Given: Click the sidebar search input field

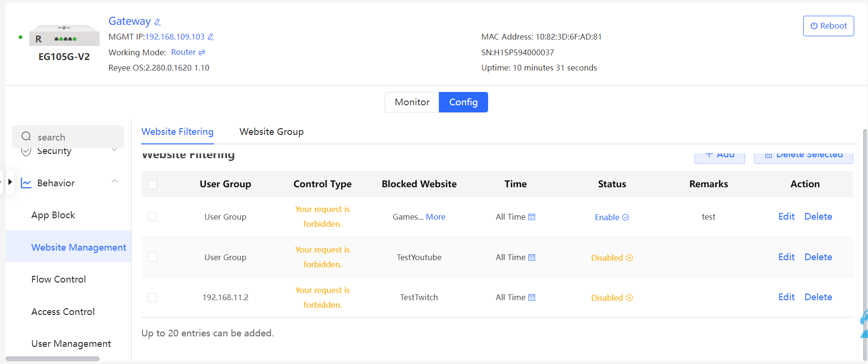Looking at the screenshot, I should click(71, 138).
